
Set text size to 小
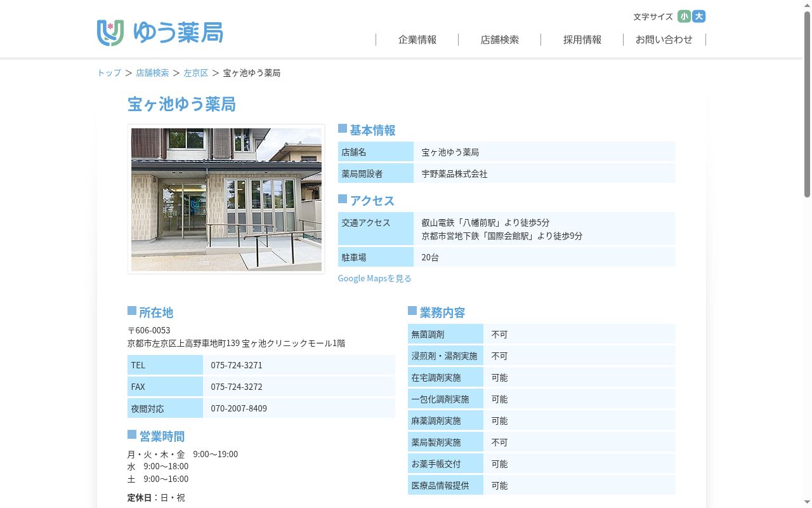(x=684, y=17)
